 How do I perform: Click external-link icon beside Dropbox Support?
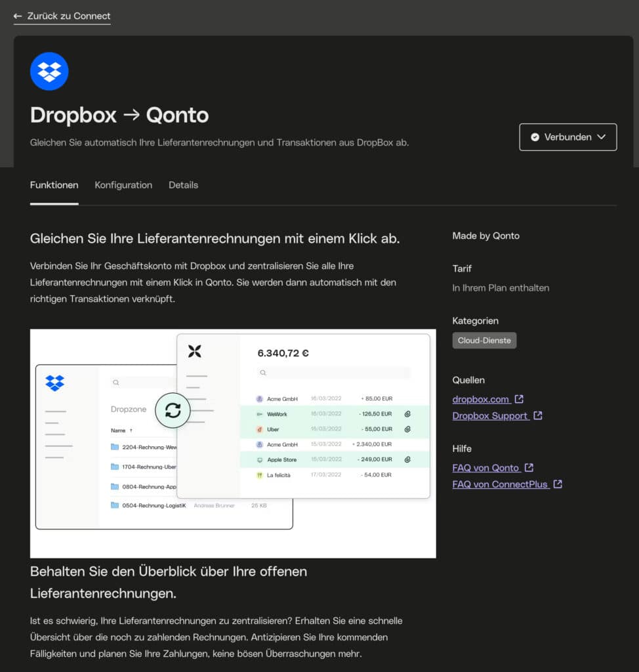[538, 415]
